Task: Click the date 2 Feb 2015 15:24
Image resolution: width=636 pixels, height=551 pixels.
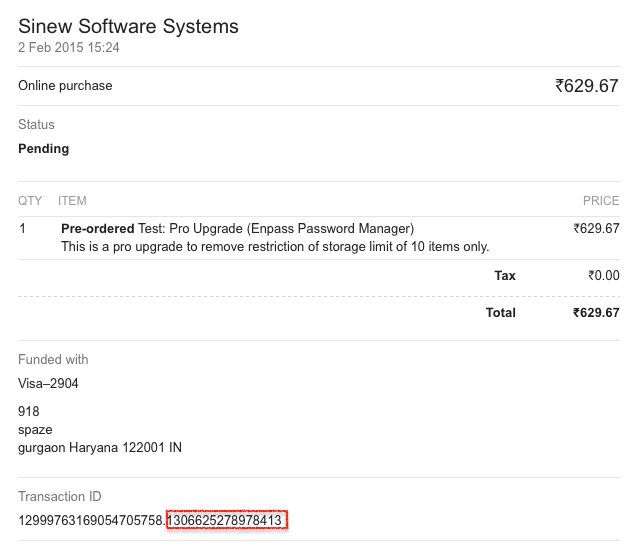Action: tap(69, 47)
